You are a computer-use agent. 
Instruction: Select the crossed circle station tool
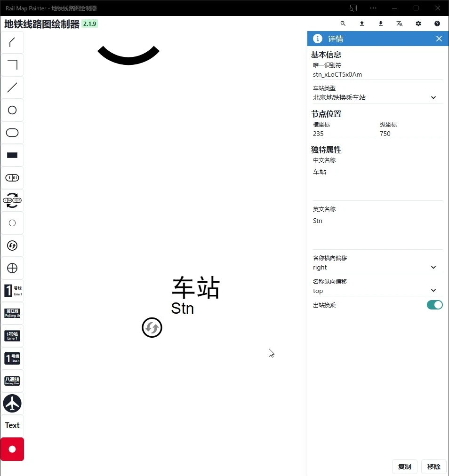[12, 268]
